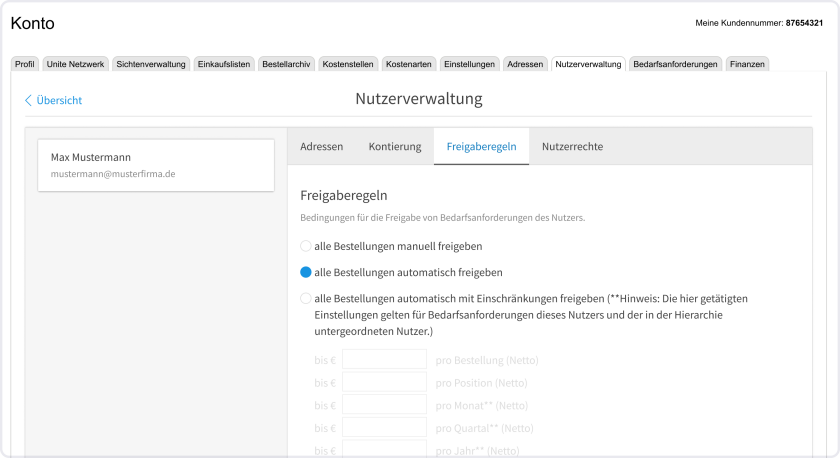Select the Freigaberegeln tab
The width and height of the screenshot is (840, 458).
pyautogui.click(x=481, y=146)
